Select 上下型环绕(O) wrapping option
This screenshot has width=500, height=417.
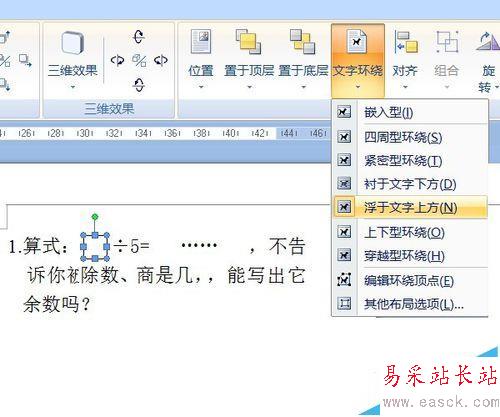click(410, 232)
